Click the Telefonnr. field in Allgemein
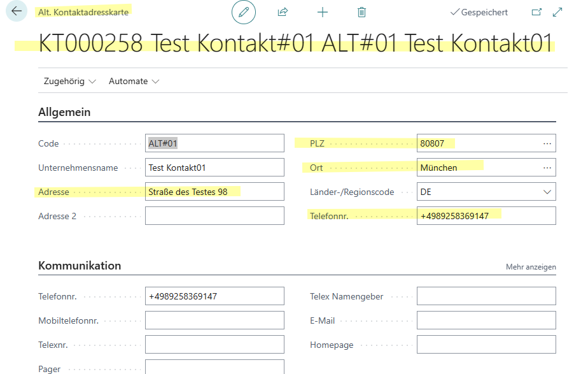This screenshot has width=588, height=374. click(x=486, y=216)
